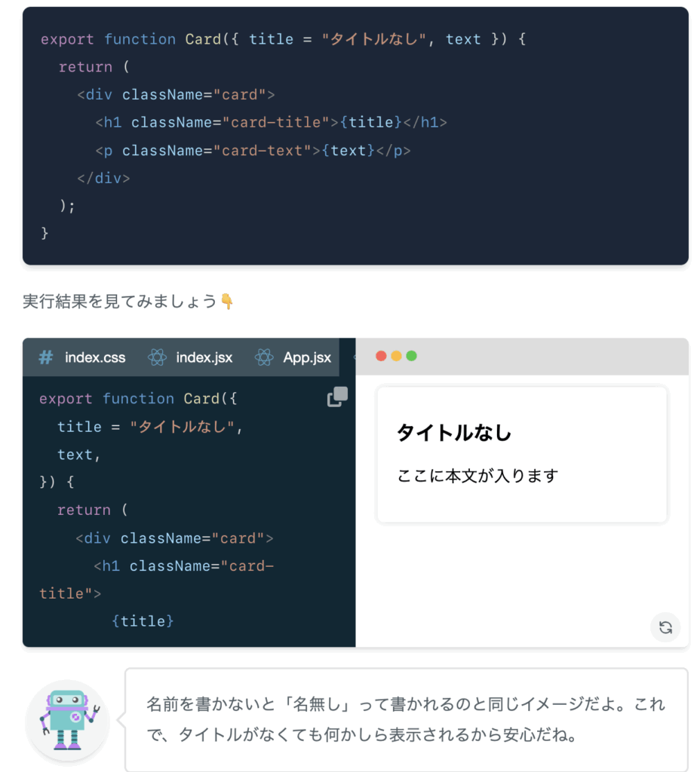Click the ここに本文が入ります text in preview

[x=477, y=476]
